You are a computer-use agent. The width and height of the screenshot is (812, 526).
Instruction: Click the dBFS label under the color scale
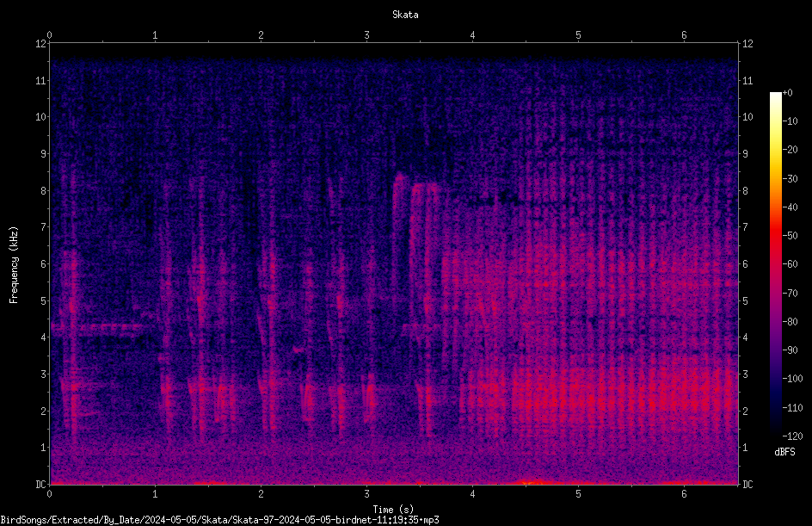coord(784,452)
